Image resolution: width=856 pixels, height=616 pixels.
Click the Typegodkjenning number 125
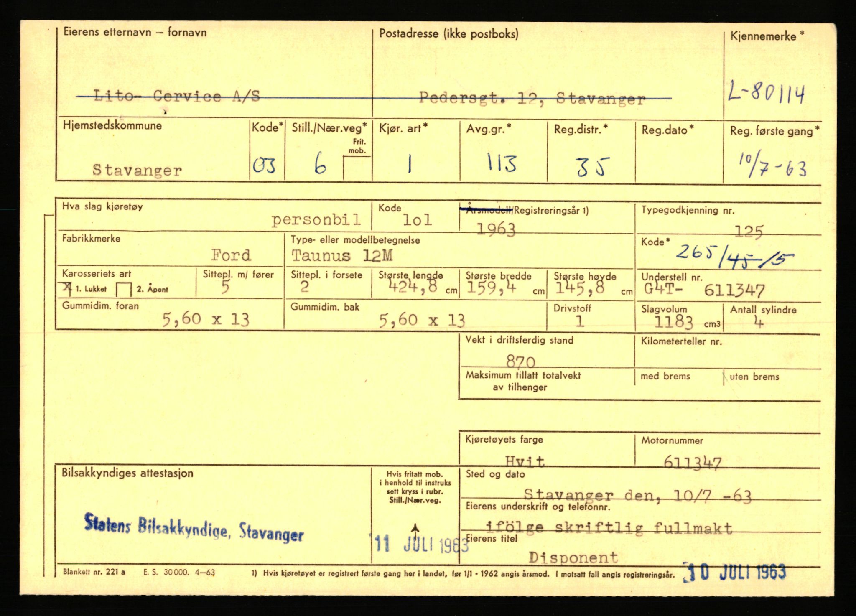point(749,231)
